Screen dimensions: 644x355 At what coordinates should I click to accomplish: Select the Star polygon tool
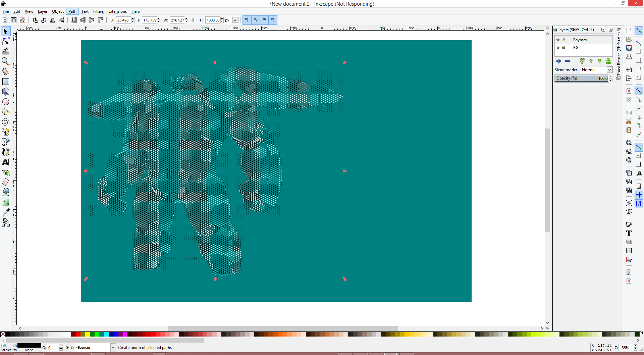(6, 112)
